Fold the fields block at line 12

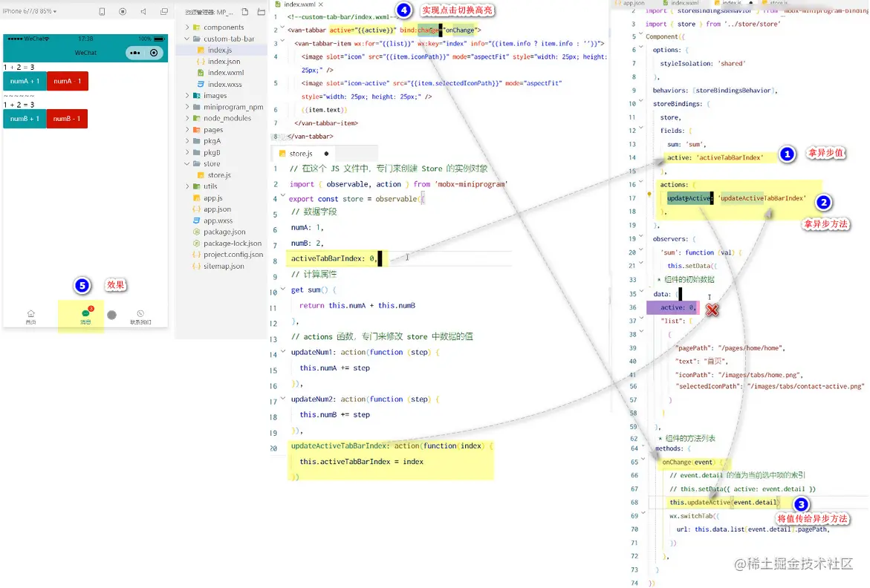pos(641,128)
